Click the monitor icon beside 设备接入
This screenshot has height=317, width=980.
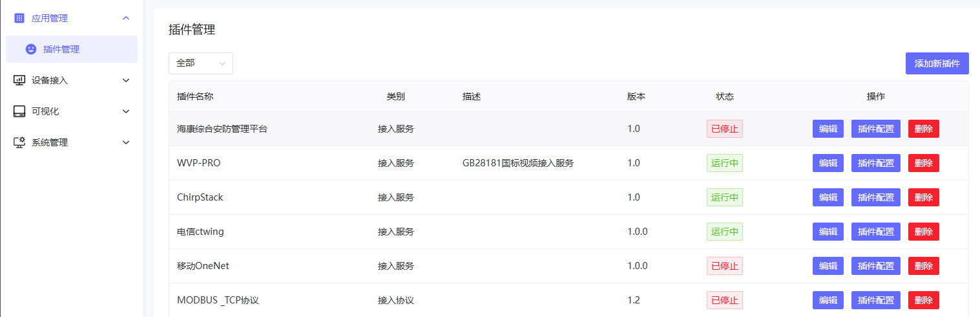[19, 80]
